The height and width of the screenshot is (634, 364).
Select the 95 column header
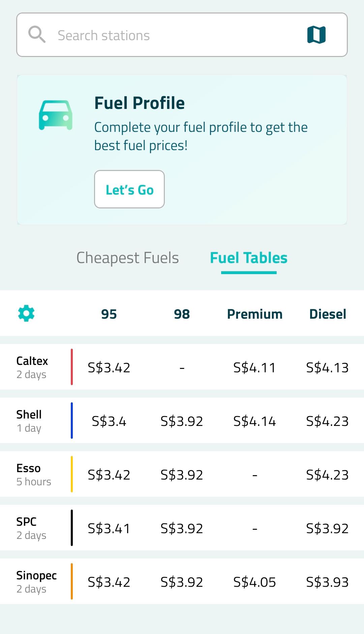(109, 314)
